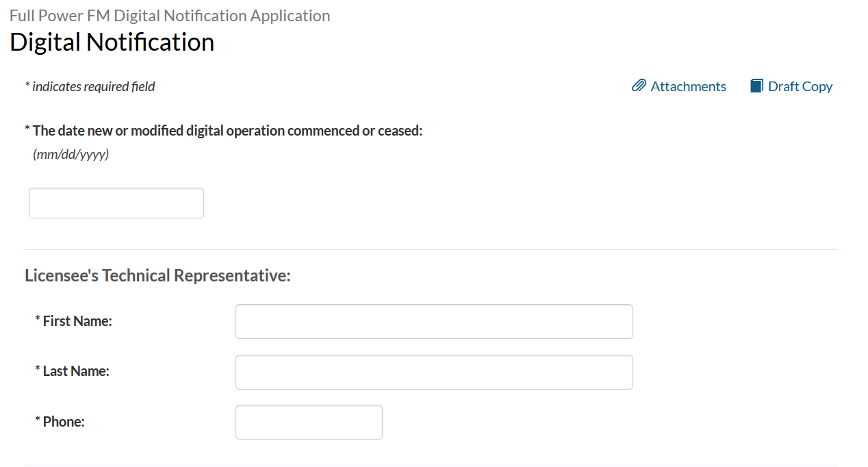Click the Phone field label

[x=64, y=422]
